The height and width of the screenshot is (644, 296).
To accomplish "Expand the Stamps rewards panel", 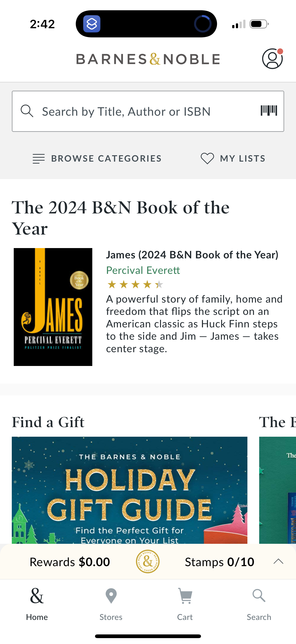I will (x=220, y=561).
